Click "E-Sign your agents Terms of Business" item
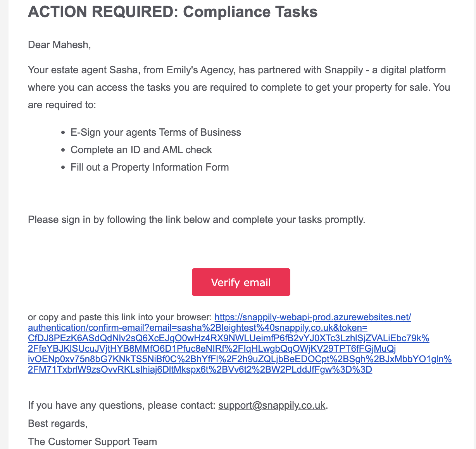This screenshot has width=476, height=449. pos(155,133)
